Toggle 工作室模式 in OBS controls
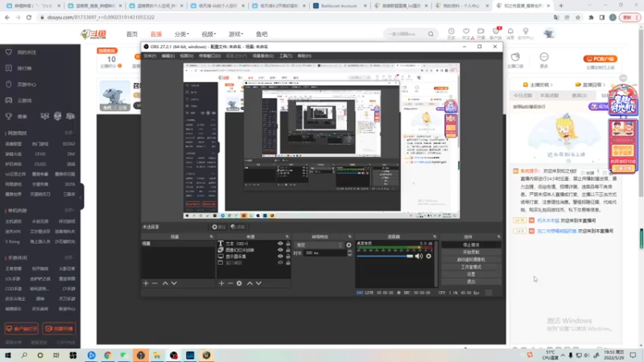 coord(471,267)
